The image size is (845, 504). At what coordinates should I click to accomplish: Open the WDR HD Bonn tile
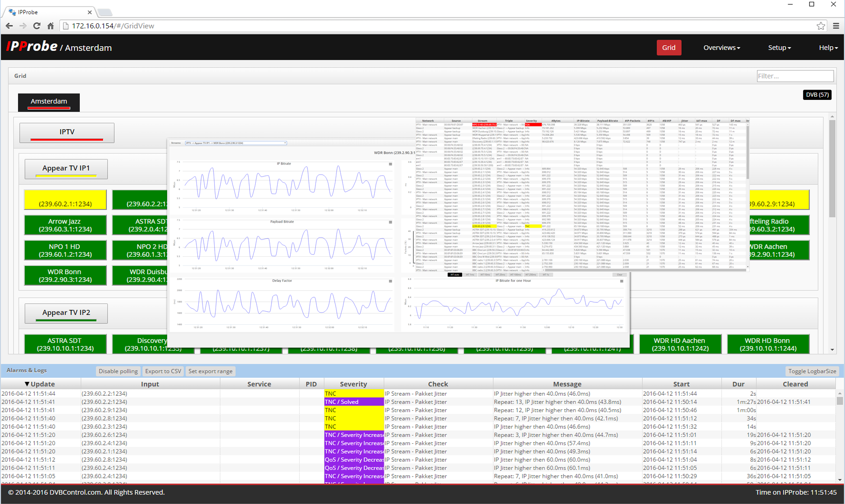coord(768,344)
